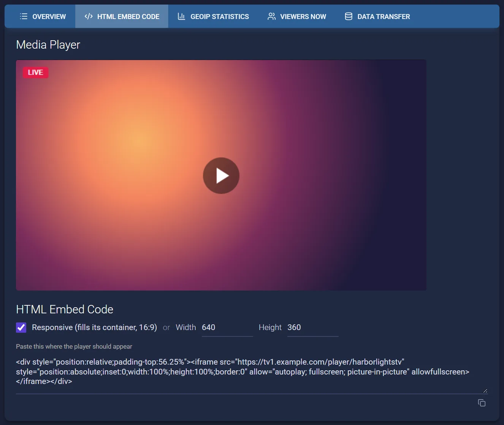Image resolution: width=504 pixels, height=425 pixels.
Task: Click the textarea resize handle corner
Action: coord(485,390)
